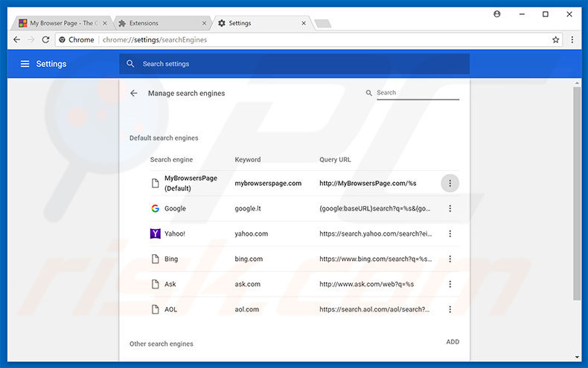Screen dimensions: 588x368
Task: Minimize the Chrome window
Action: (522, 14)
